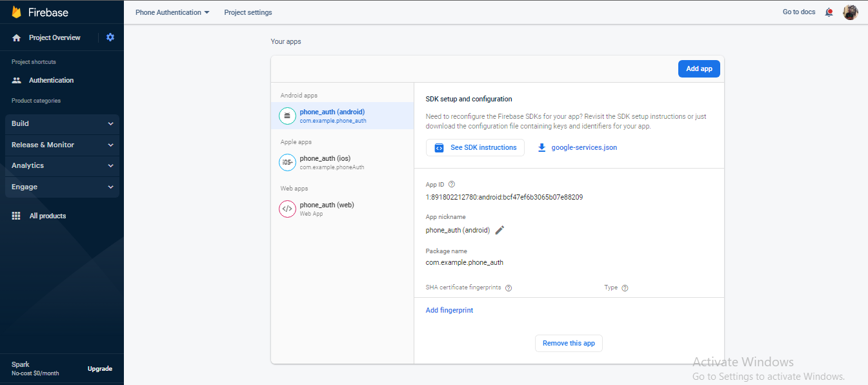Expand the Engage category

[x=62, y=187]
